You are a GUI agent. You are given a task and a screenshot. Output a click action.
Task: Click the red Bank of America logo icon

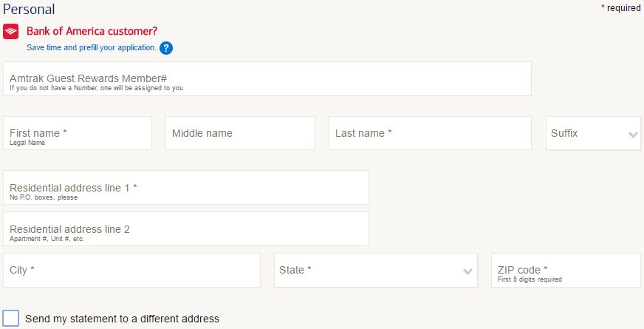[x=10, y=31]
